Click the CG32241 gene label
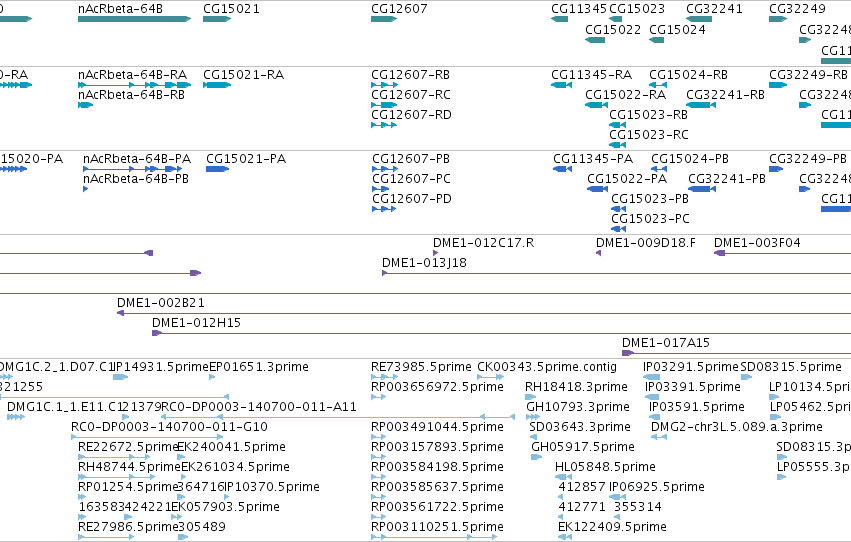 [x=714, y=9]
